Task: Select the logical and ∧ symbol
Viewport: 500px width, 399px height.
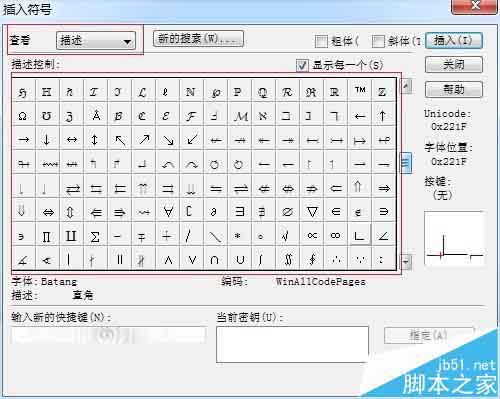Action: pos(167,259)
